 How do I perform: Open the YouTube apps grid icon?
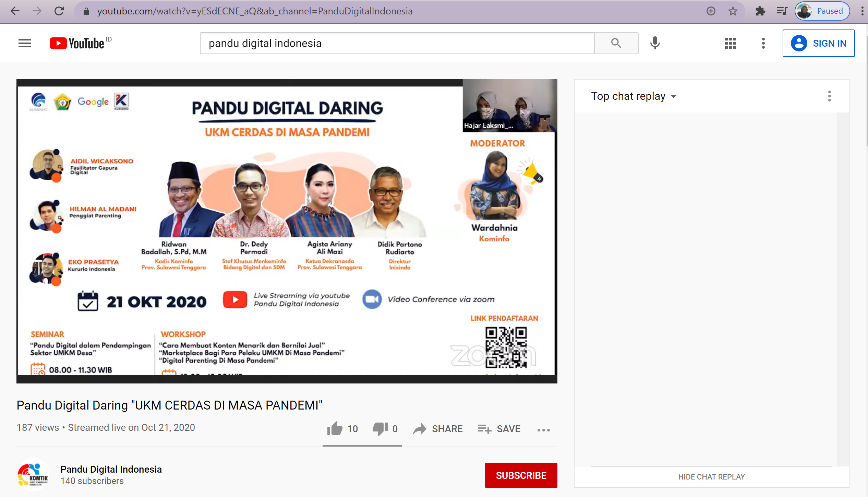click(x=730, y=43)
